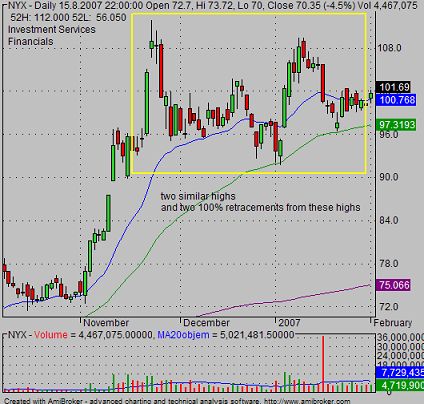Click the blue MA20objem label

183,335
